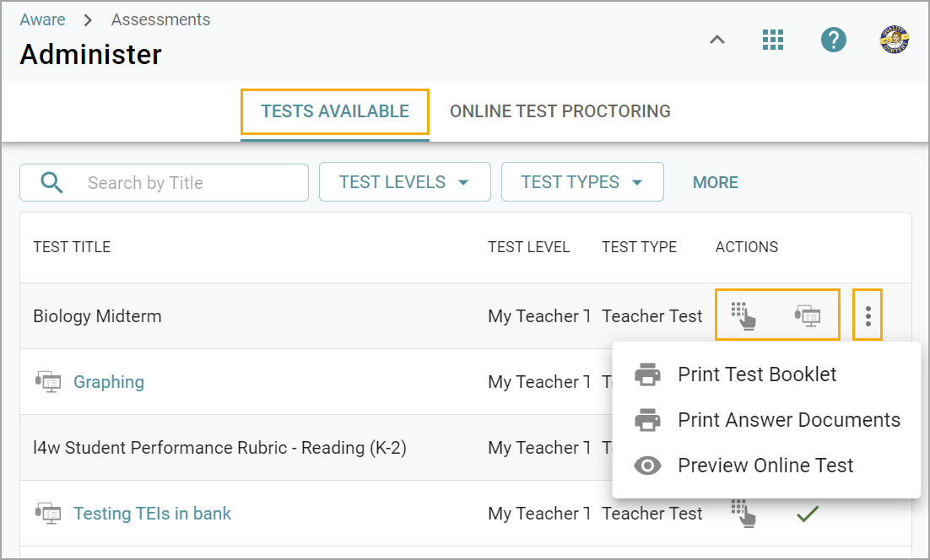Click the Test Level column header

coord(528,247)
